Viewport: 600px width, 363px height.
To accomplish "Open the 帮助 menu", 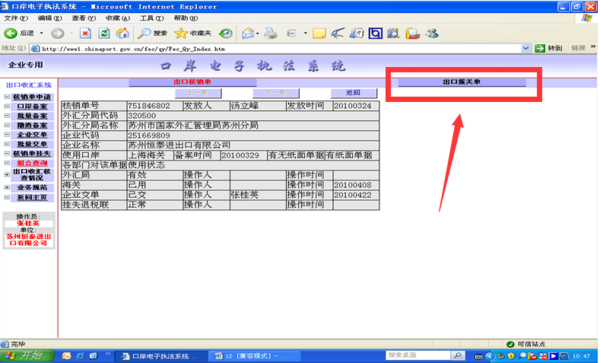I will coord(186,18).
